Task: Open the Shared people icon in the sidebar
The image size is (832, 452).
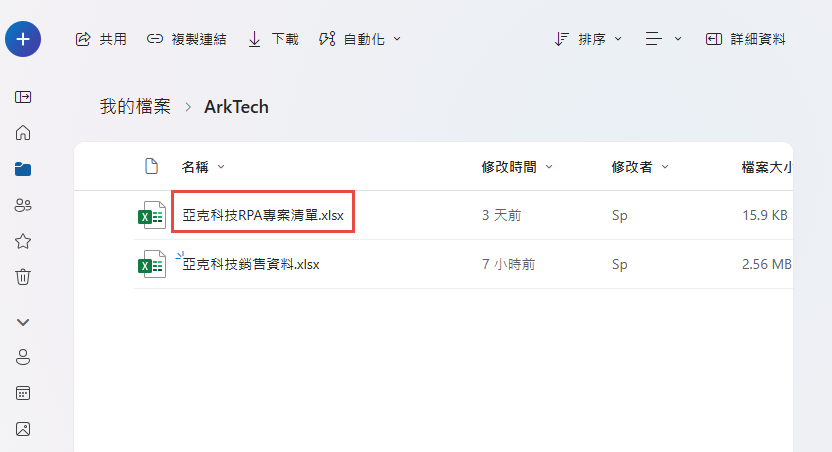Action: 23,205
